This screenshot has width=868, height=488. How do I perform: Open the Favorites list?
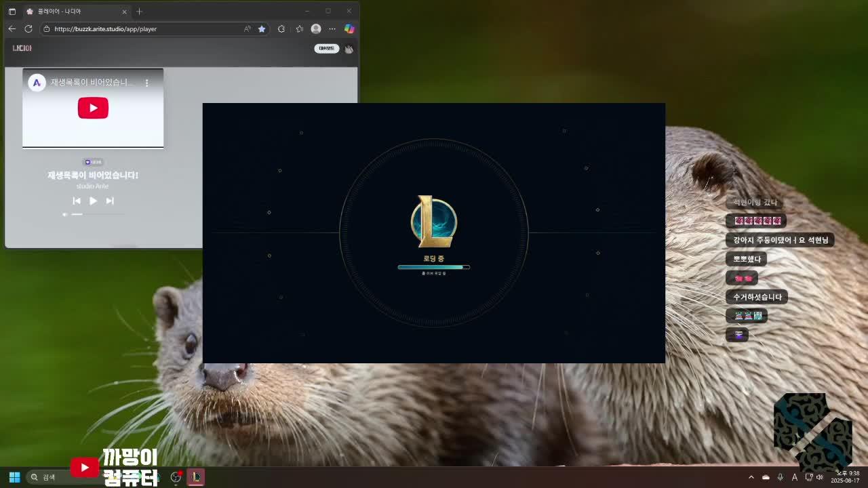click(299, 29)
